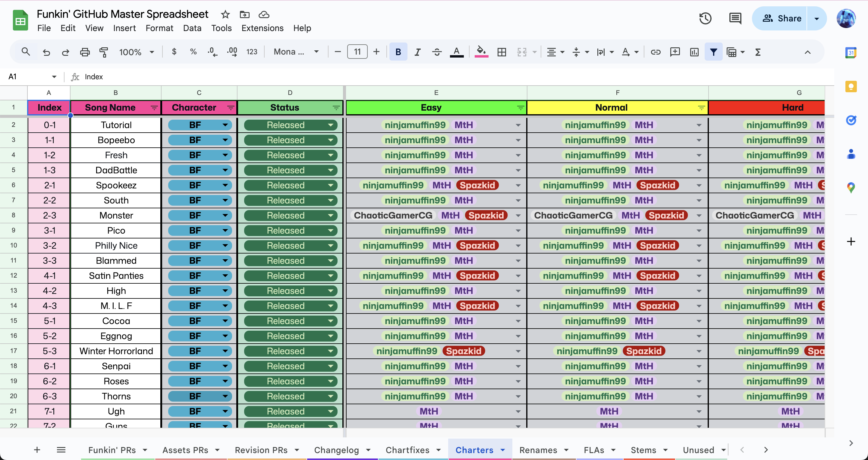The width and height of the screenshot is (868, 460).
Task: Toggle strikethrough formatting
Action: point(437,52)
